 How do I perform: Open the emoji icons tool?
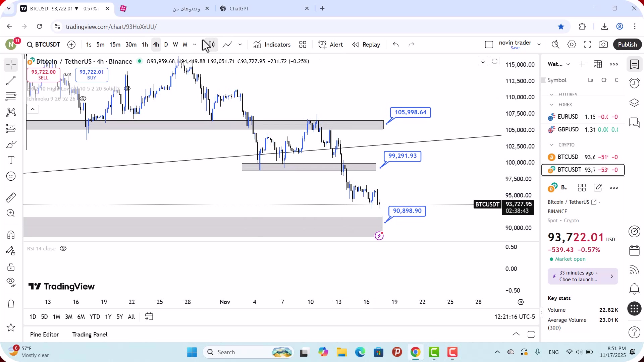pos(11,176)
